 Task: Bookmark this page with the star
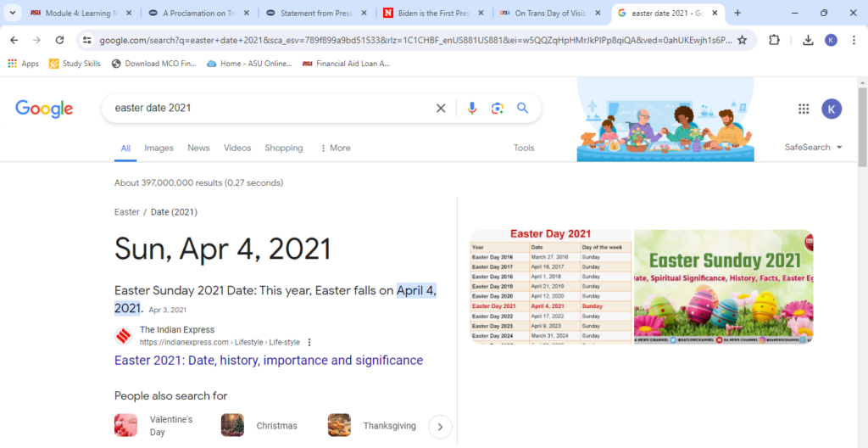pos(743,40)
